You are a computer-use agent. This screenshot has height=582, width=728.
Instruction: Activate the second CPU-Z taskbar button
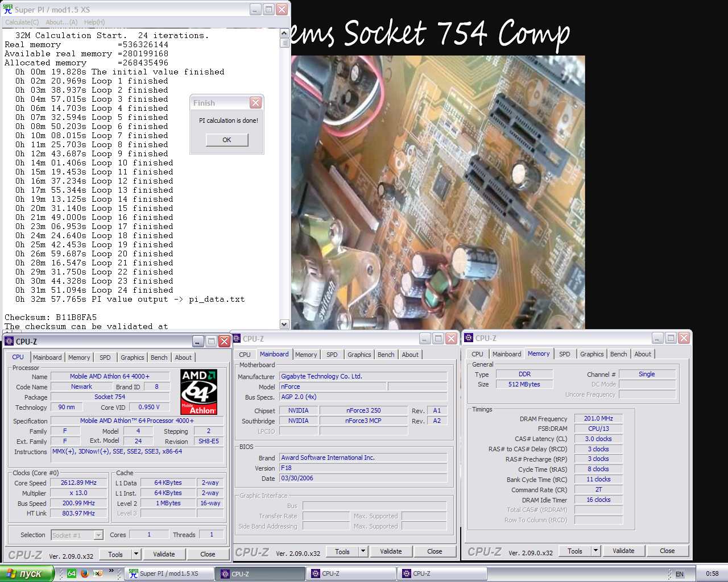click(350, 574)
